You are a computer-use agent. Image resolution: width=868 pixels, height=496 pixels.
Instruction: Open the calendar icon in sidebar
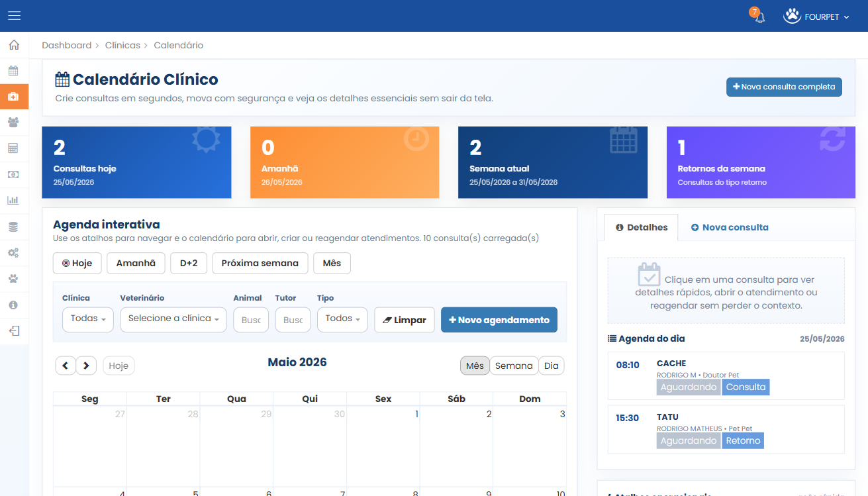click(14, 71)
